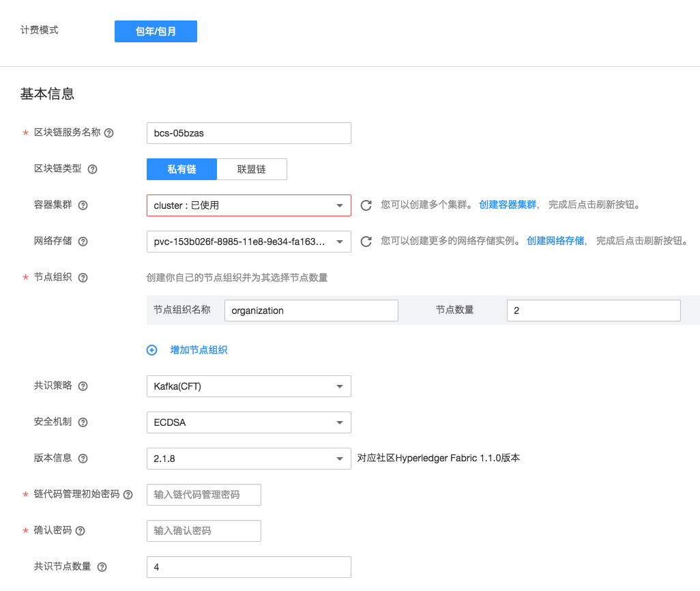Screen dimensions: 700x591
Task: Click the 节点组织名称 label
Action: (182, 310)
